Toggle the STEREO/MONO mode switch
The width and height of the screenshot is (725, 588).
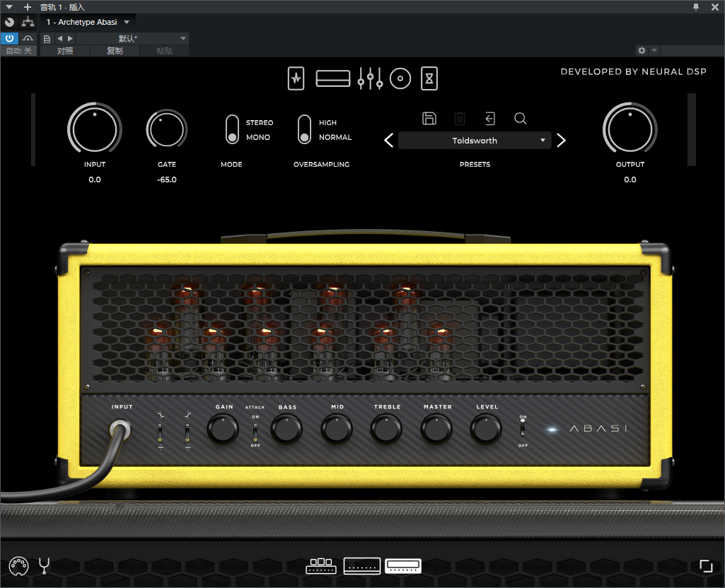[232, 130]
